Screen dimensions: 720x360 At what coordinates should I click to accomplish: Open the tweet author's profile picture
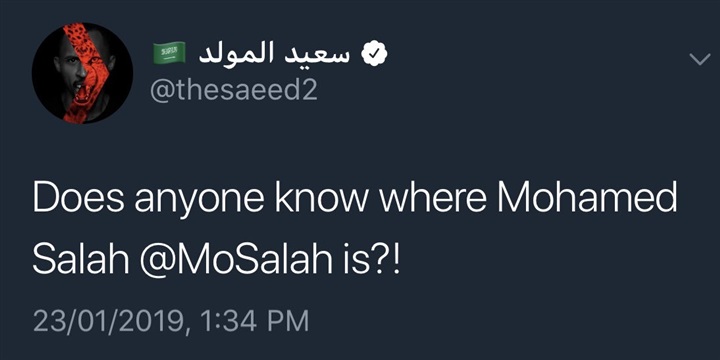point(82,73)
